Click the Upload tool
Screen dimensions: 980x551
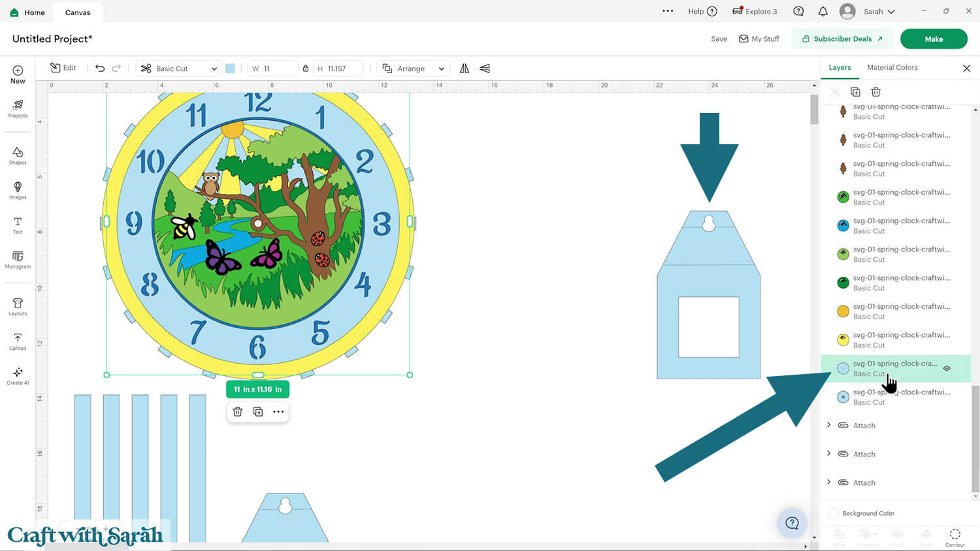pyautogui.click(x=18, y=341)
